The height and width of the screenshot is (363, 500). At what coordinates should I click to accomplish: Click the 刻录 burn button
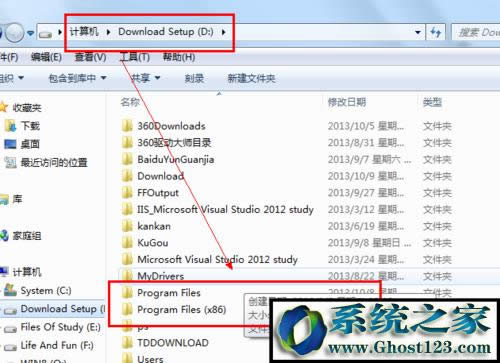[x=194, y=78]
